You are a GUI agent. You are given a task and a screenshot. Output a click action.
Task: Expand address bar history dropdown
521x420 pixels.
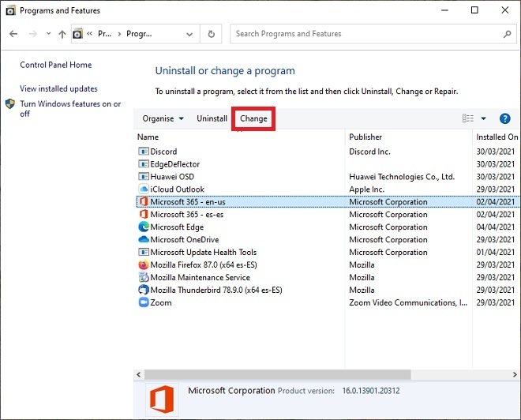(189, 34)
